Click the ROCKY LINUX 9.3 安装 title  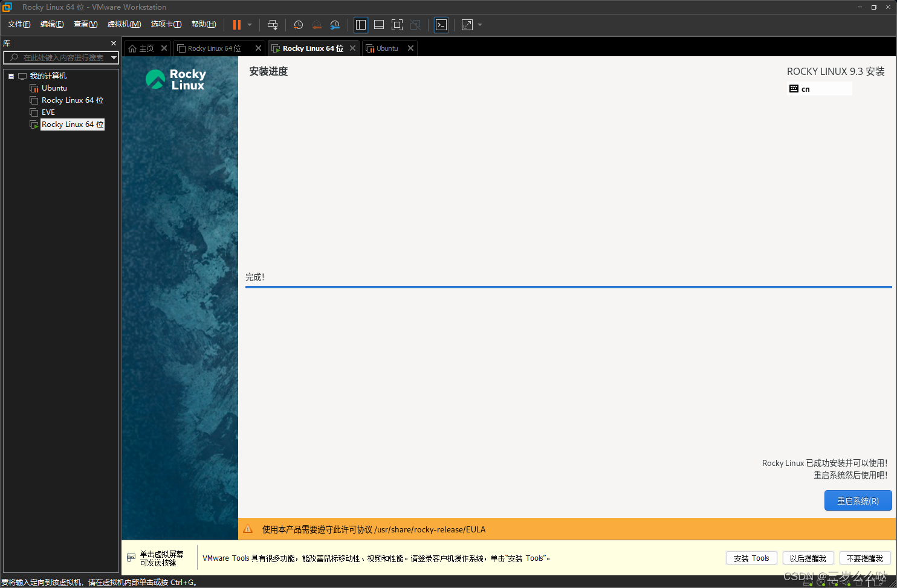tap(835, 71)
